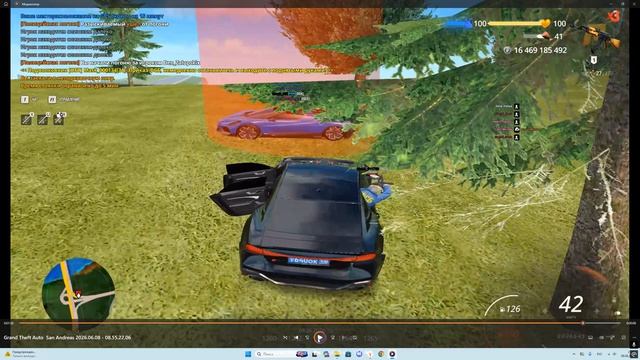Click the speedometer value 42
This screenshot has width=640, height=360.
click(x=571, y=304)
